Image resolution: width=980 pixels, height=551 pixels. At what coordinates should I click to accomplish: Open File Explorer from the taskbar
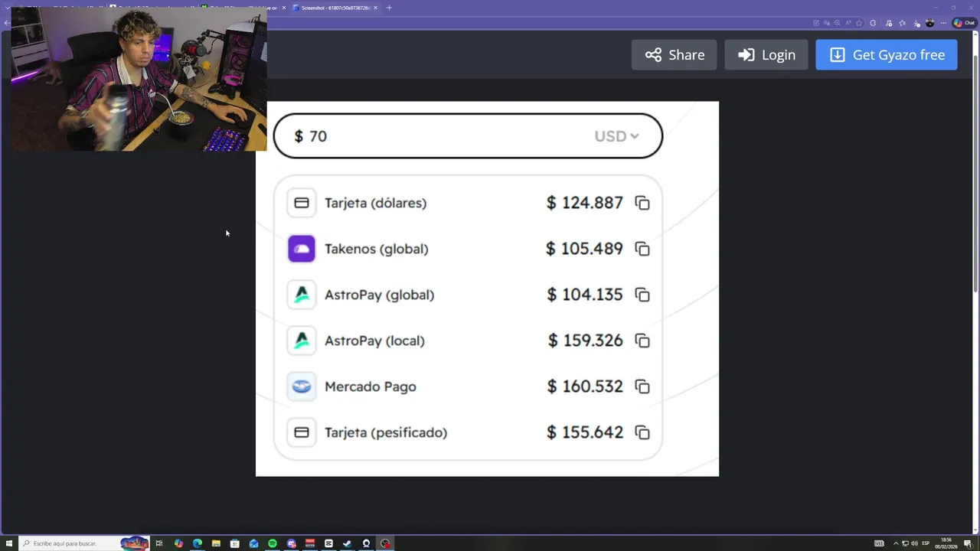pyautogui.click(x=216, y=543)
